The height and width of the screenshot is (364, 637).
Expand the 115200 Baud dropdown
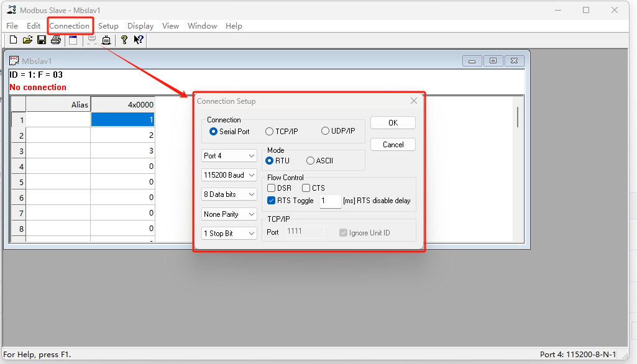point(229,175)
